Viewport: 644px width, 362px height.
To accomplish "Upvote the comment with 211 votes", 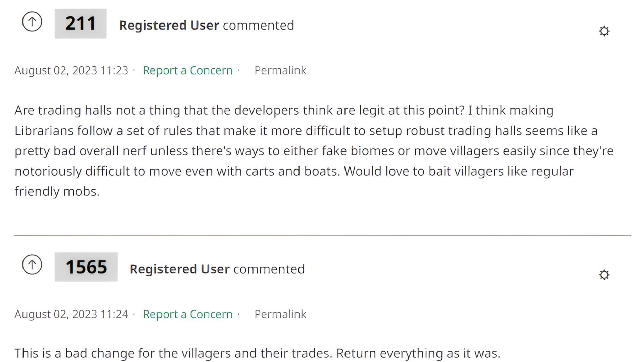I will point(32,22).
